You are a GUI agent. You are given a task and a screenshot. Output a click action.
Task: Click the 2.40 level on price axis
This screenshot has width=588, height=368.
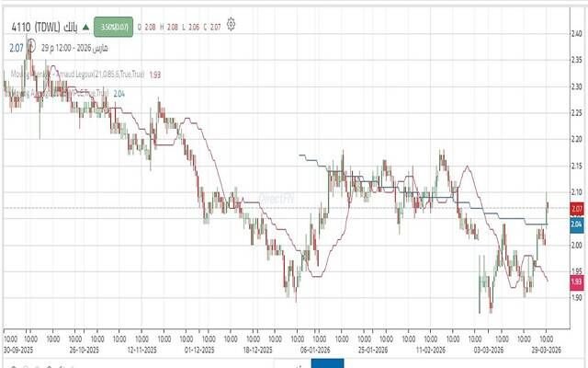click(x=575, y=34)
